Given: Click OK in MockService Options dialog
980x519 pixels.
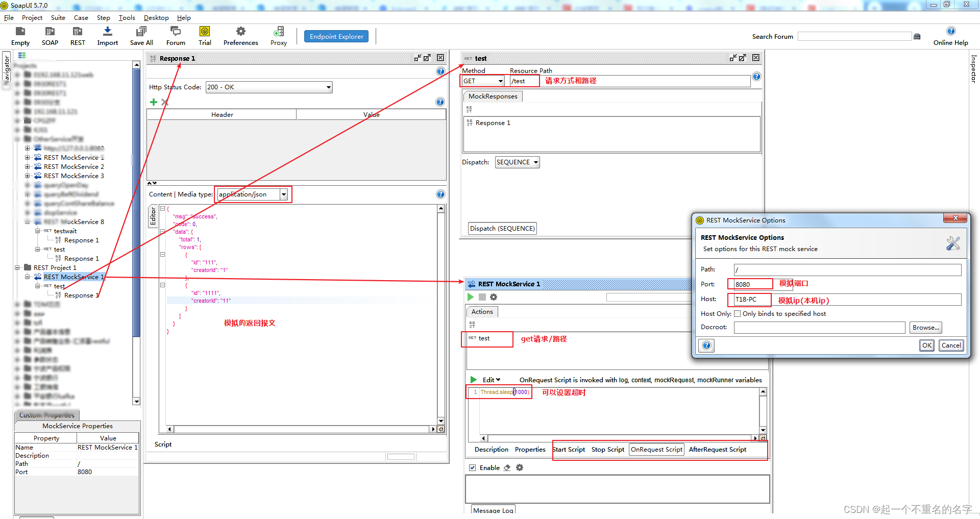Looking at the screenshot, I should (927, 345).
